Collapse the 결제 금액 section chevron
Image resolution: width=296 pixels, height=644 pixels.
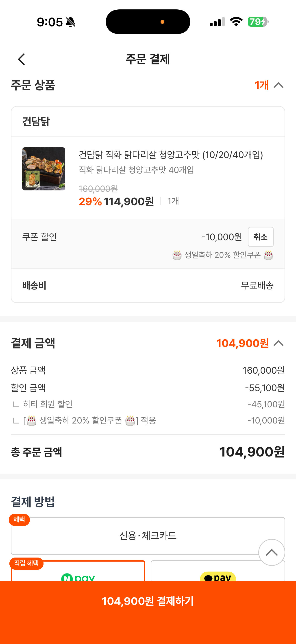[279, 343]
